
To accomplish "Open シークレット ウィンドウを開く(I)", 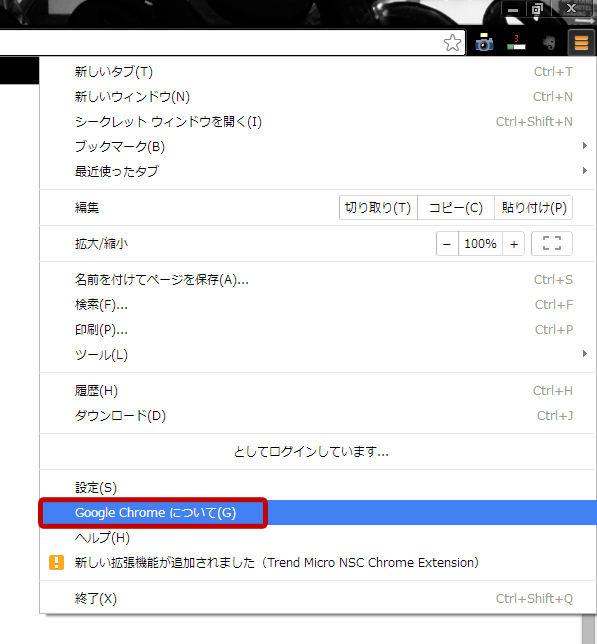I will (x=318, y=122).
